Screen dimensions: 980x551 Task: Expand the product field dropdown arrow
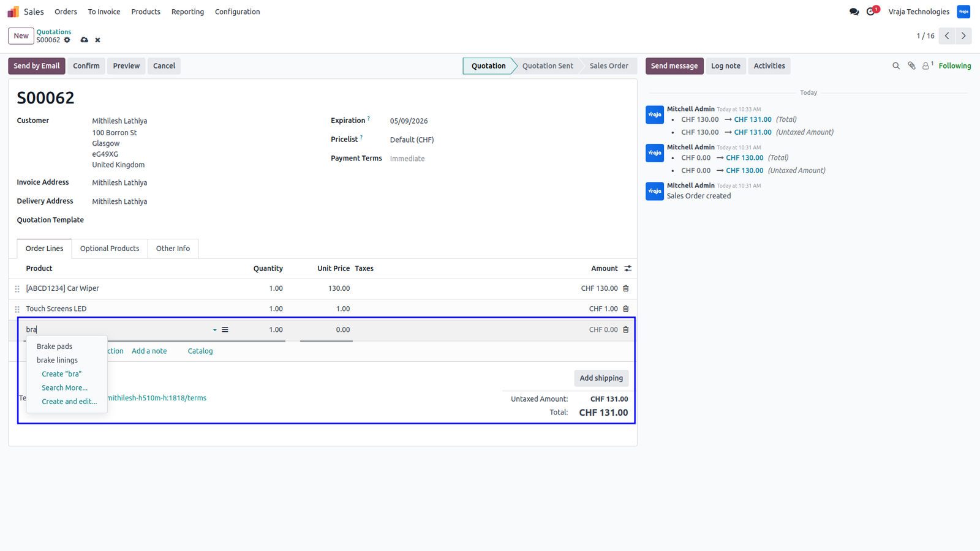point(215,330)
